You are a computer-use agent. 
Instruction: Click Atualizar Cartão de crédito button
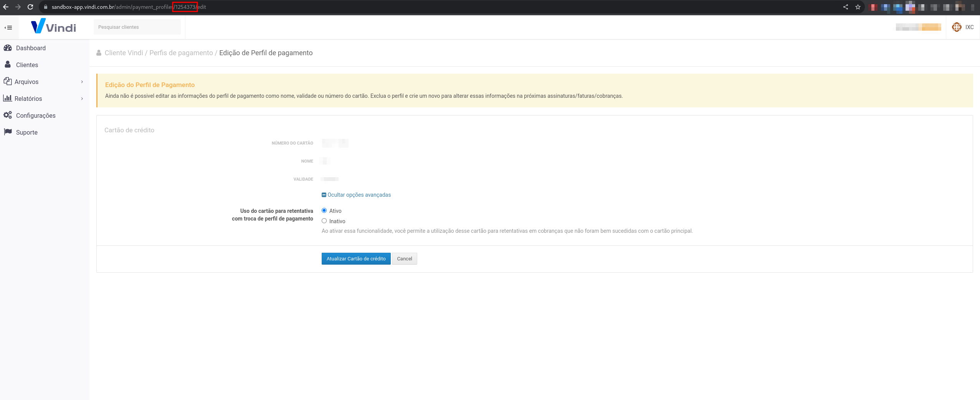(356, 259)
